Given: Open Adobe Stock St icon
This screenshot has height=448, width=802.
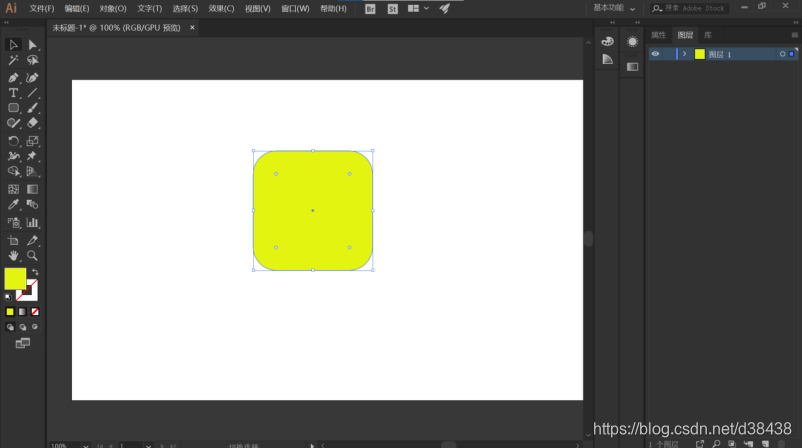Looking at the screenshot, I should (392, 9).
